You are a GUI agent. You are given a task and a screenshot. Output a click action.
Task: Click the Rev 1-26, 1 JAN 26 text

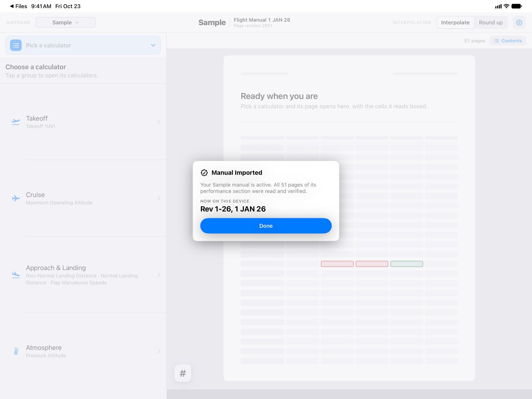(x=233, y=209)
